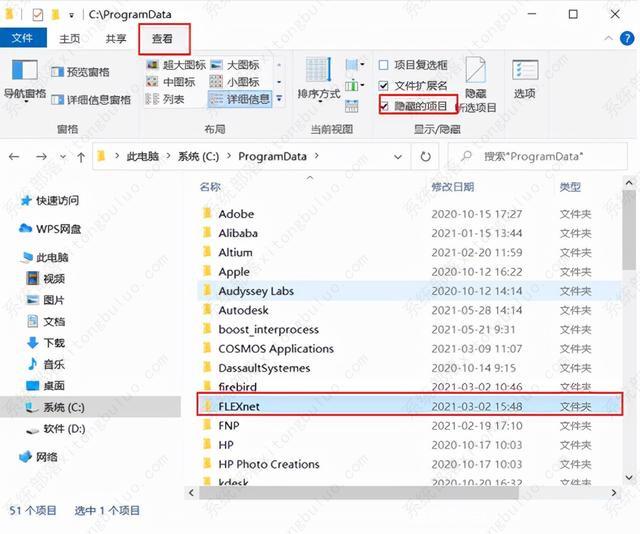Toggle the 详细信息窗格 details pane
Viewport: 640px width, 534px height.
point(91,100)
